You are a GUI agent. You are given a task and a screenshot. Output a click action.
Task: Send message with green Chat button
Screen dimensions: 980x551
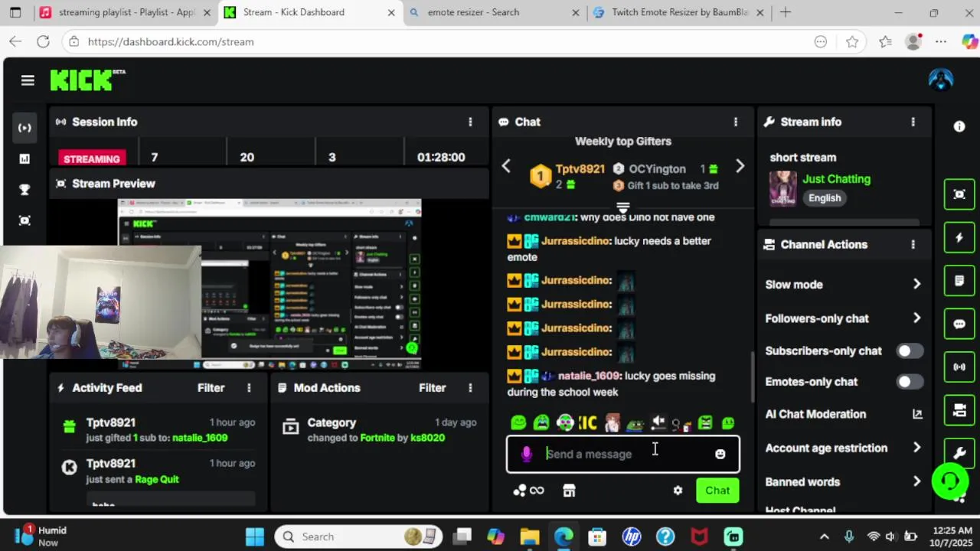[717, 491]
